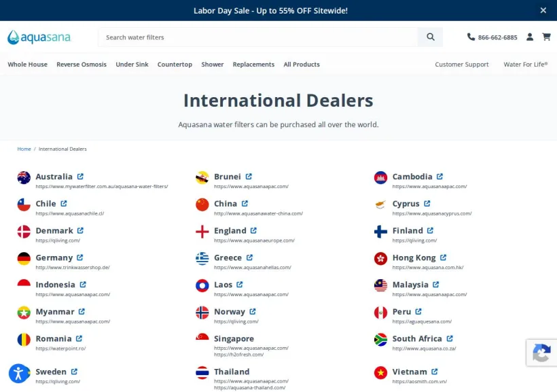557x392 pixels.
Task: Open the Reverse Osmosis menu
Action: 82,65
